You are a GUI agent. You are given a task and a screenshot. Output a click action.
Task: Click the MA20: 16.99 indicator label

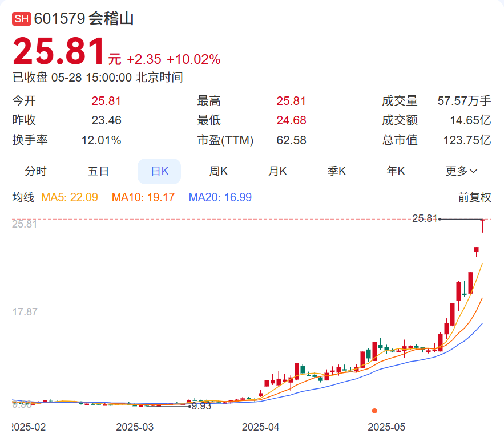coord(220,197)
